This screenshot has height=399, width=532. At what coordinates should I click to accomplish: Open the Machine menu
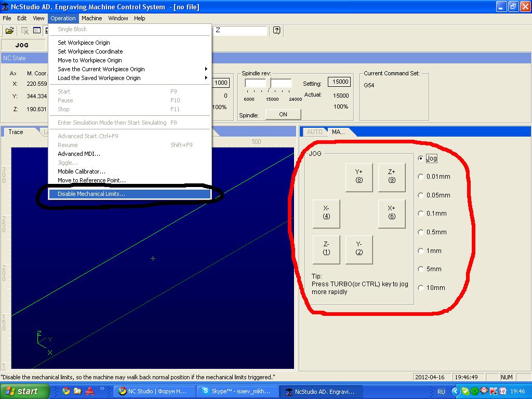tap(91, 18)
